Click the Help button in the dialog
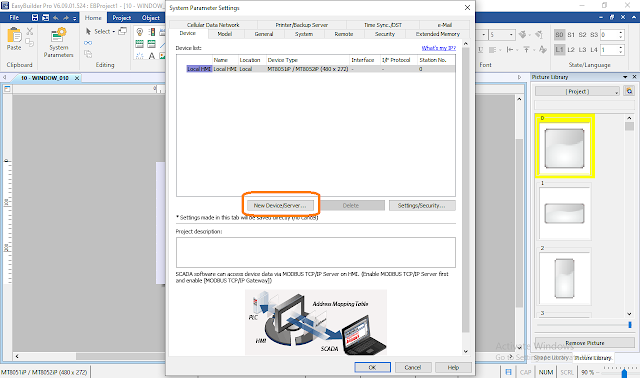640x378 pixels. point(453,367)
